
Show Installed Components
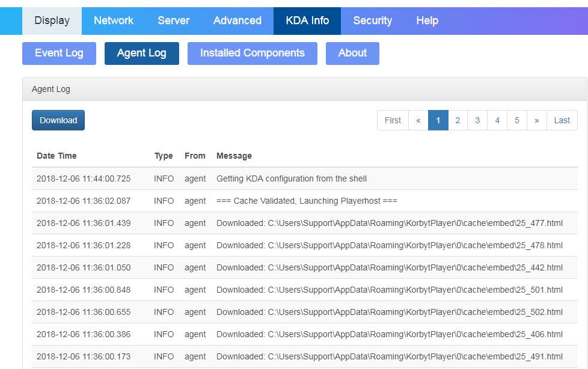(252, 53)
